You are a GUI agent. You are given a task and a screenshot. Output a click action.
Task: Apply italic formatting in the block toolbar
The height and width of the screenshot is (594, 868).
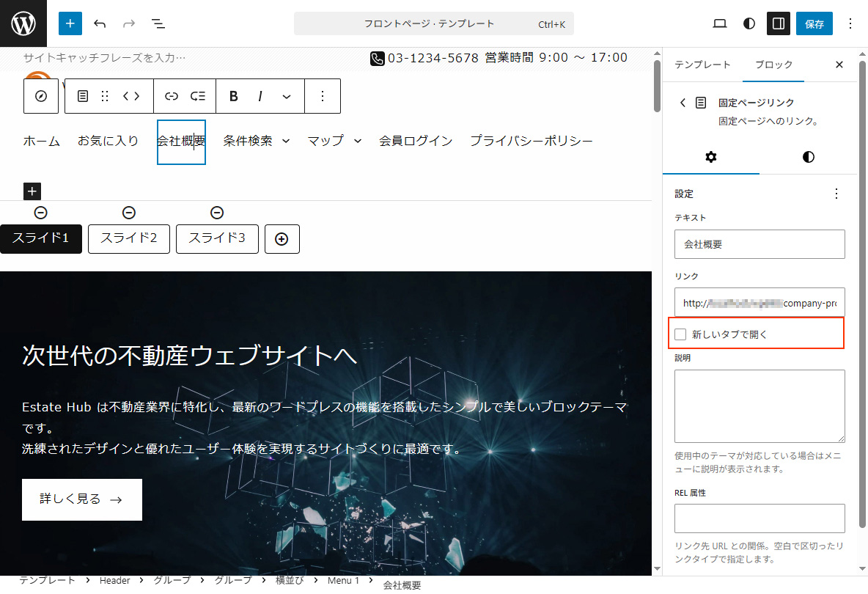click(260, 96)
